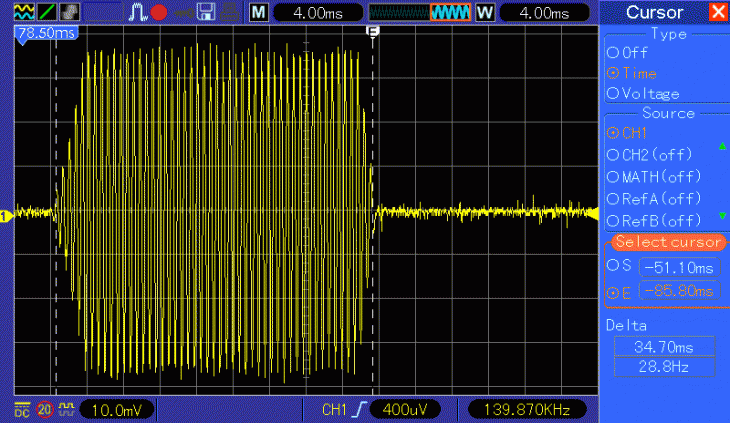Click the green diagonal line icon

[x=47, y=12]
